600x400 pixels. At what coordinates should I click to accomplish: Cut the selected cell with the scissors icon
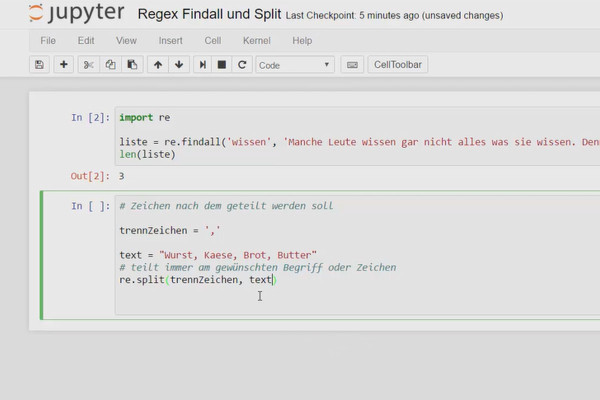89,65
